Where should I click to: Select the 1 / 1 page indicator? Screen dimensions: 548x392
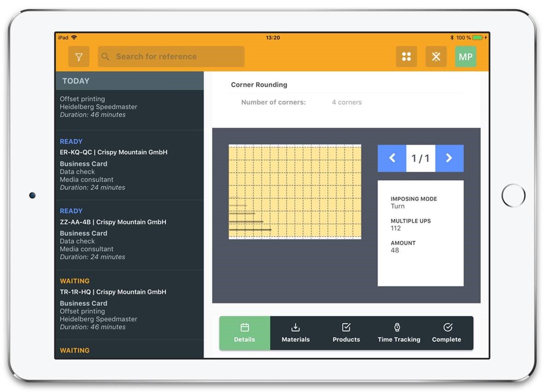(x=420, y=158)
